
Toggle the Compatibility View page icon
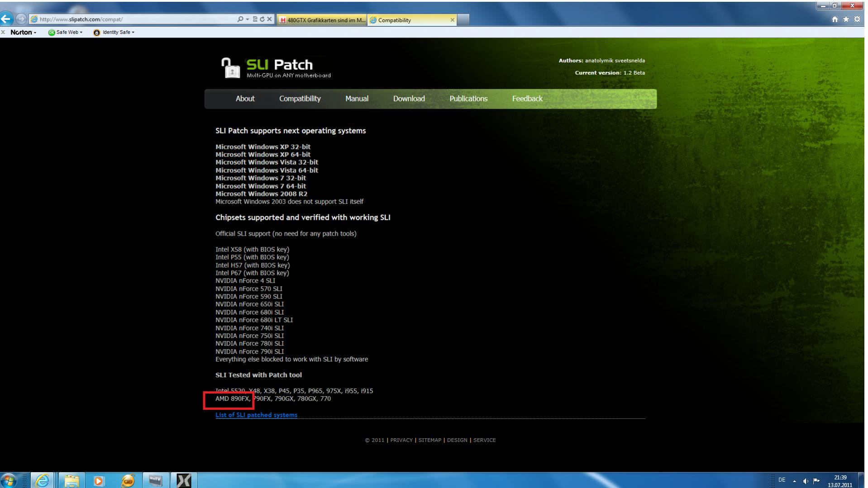tap(255, 19)
